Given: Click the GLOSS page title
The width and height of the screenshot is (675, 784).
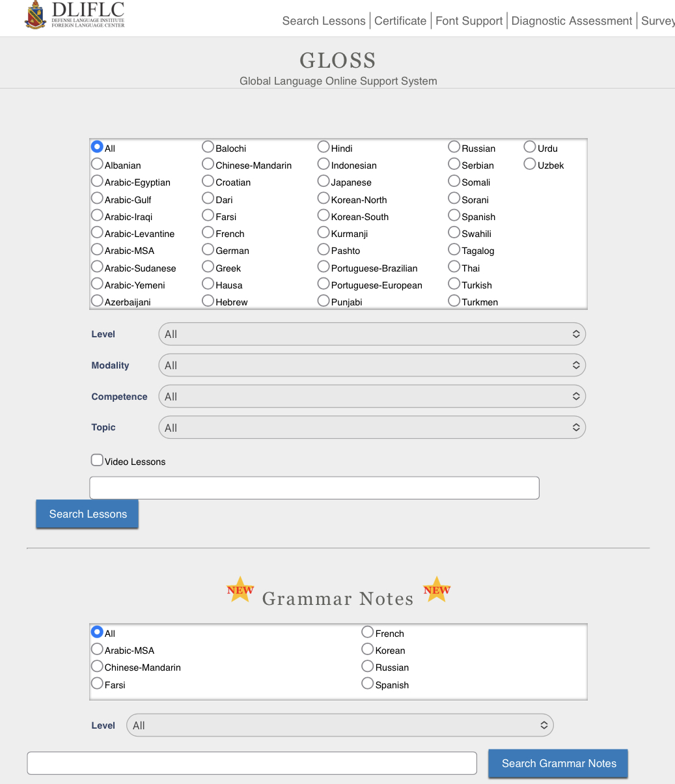Looking at the screenshot, I should click(x=338, y=61).
